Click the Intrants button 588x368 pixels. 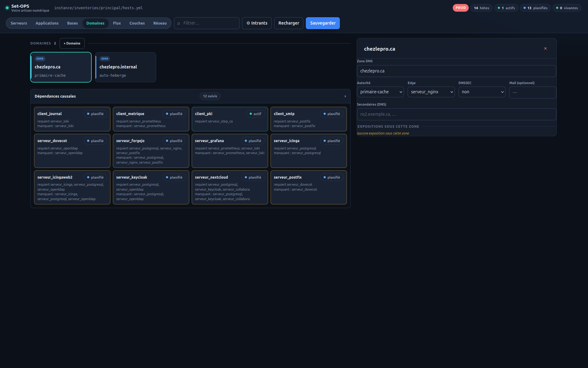pos(257,23)
